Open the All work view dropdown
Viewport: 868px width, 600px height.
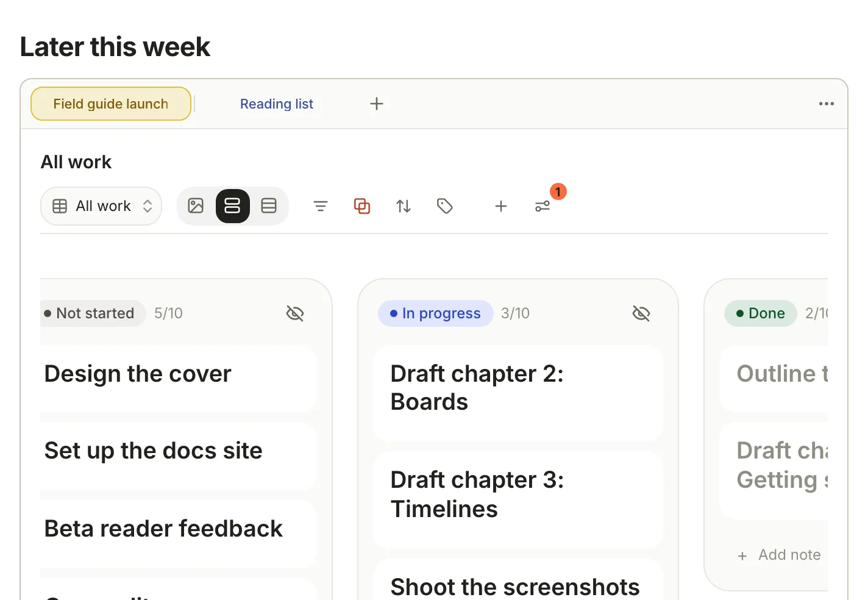pos(101,206)
